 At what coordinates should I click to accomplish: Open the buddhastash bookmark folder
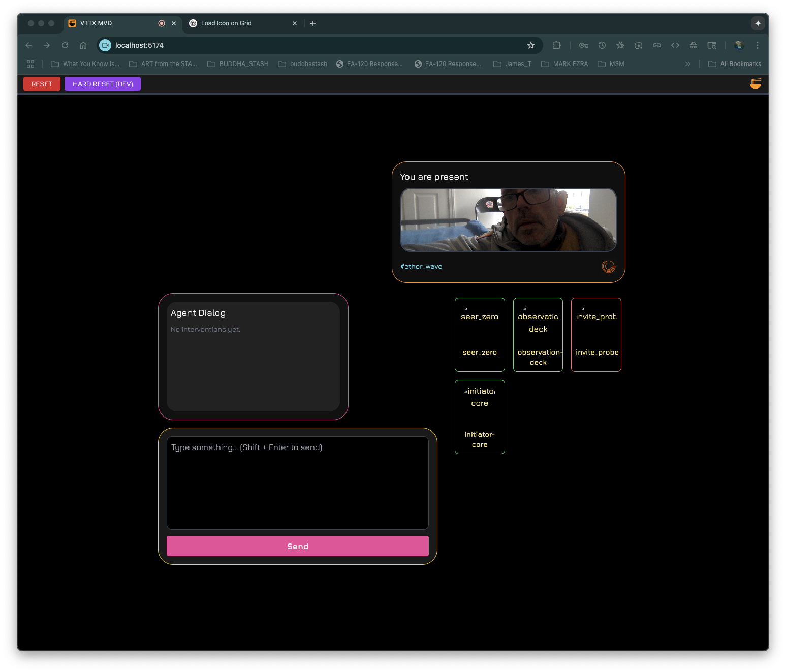click(x=303, y=64)
